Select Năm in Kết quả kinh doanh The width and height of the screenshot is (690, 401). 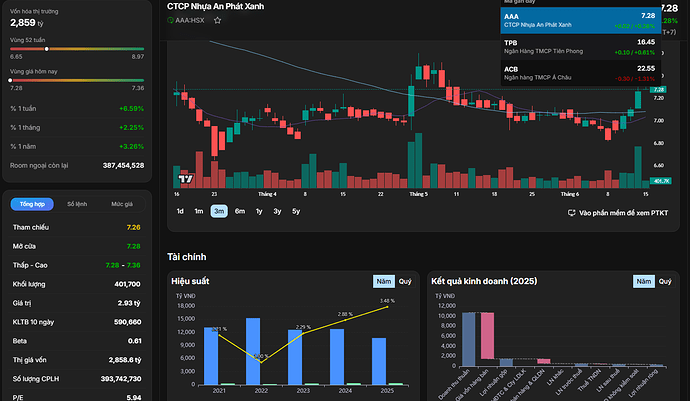click(x=644, y=281)
